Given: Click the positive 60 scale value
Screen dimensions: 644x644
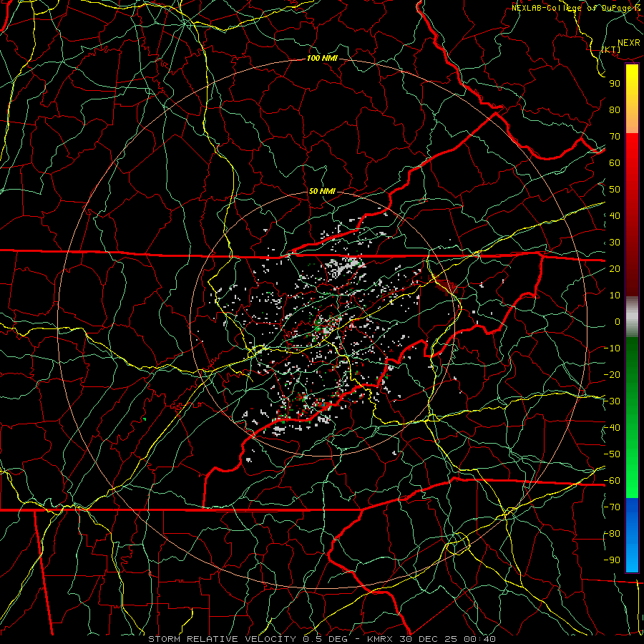Looking at the screenshot, I should pos(615,162).
